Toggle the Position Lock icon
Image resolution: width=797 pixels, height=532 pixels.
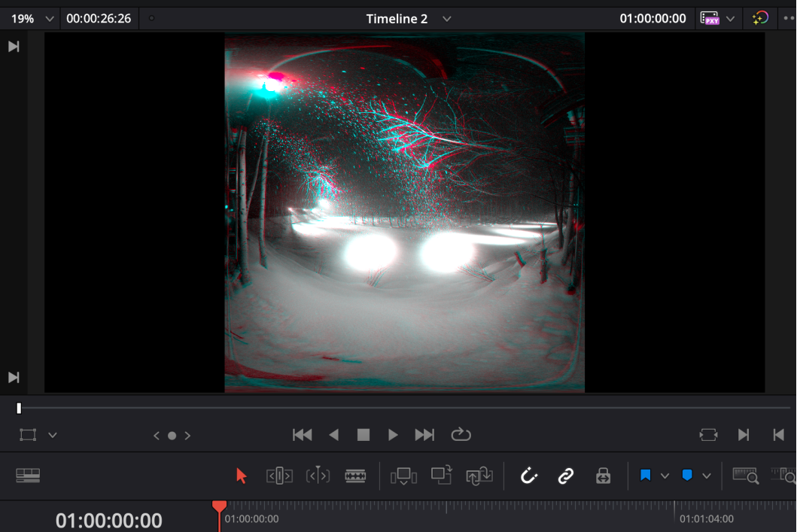tap(603, 476)
